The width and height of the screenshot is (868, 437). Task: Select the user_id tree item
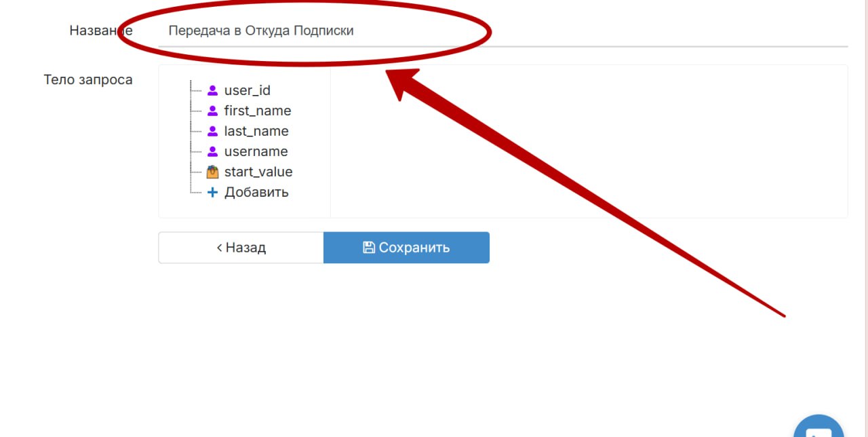pyautogui.click(x=247, y=90)
